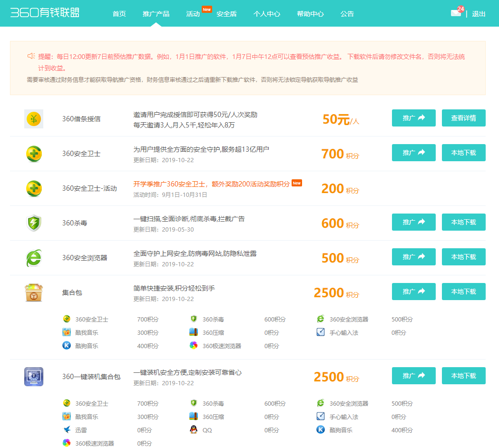Click the 酷我音乐 icon in 集合包 list
This screenshot has height=448, width=499.
67,332
